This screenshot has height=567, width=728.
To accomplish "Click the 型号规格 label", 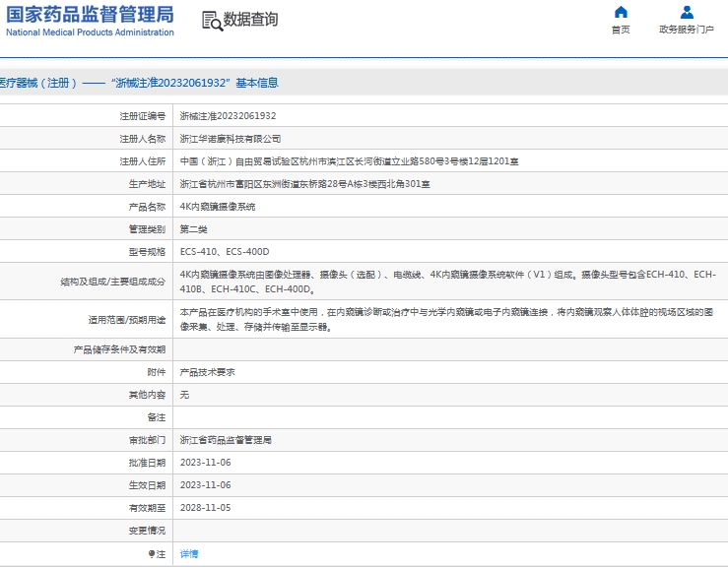I will tap(147, 252).
